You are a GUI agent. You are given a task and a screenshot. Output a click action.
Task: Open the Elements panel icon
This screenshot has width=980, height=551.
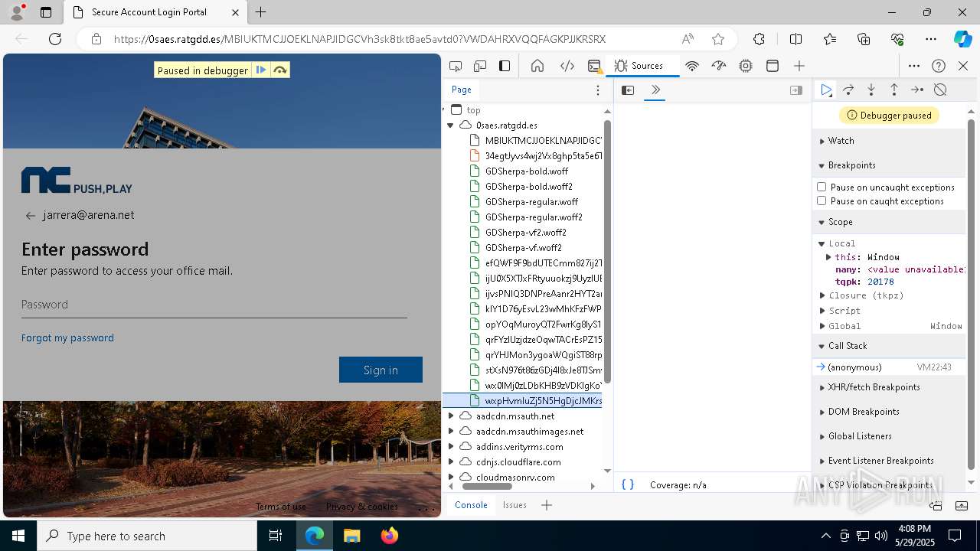click(567, 66)
